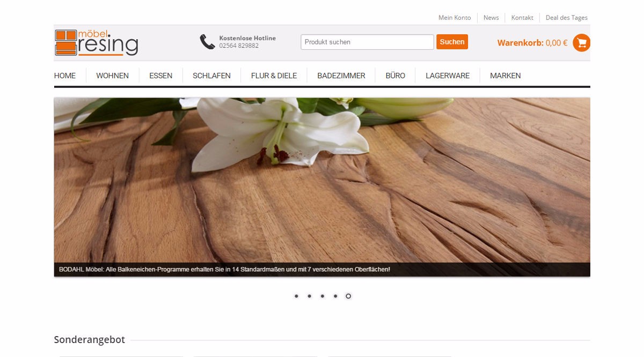Click the Bodahl wood table banner image
Viewport: 644px width, 357px height.
(x=322, y=182)
